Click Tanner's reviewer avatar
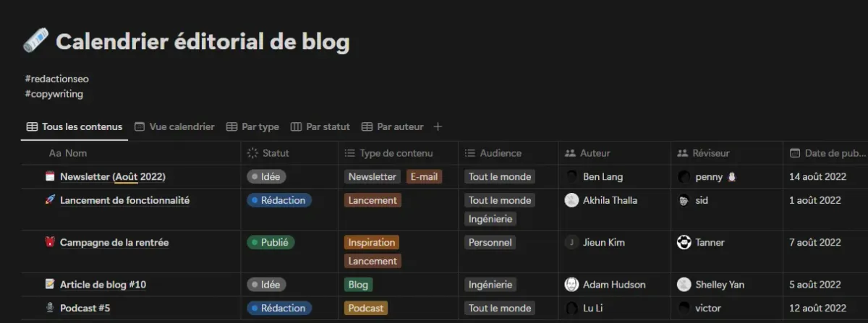Image resolution: width=868 pixels, height=323 pixels. [x=684, y=242]
